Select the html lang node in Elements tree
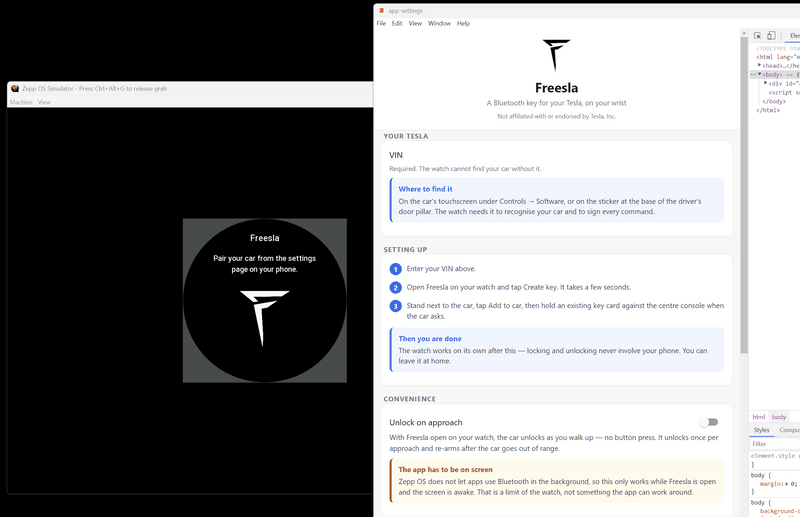 [778, 57]
